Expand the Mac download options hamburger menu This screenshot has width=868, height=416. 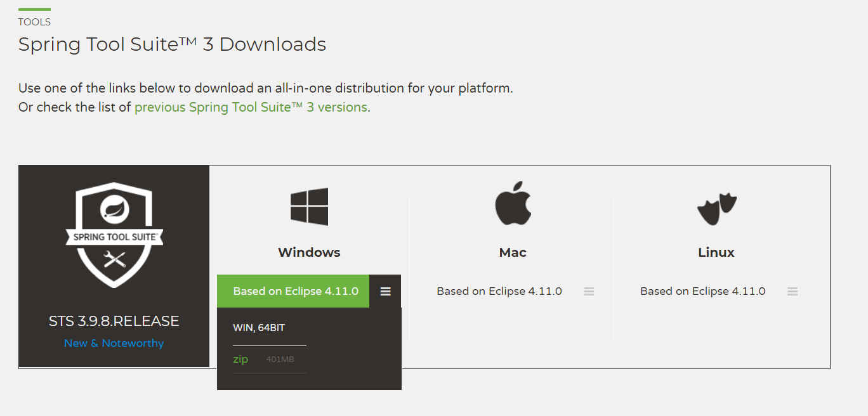[589, 292]
